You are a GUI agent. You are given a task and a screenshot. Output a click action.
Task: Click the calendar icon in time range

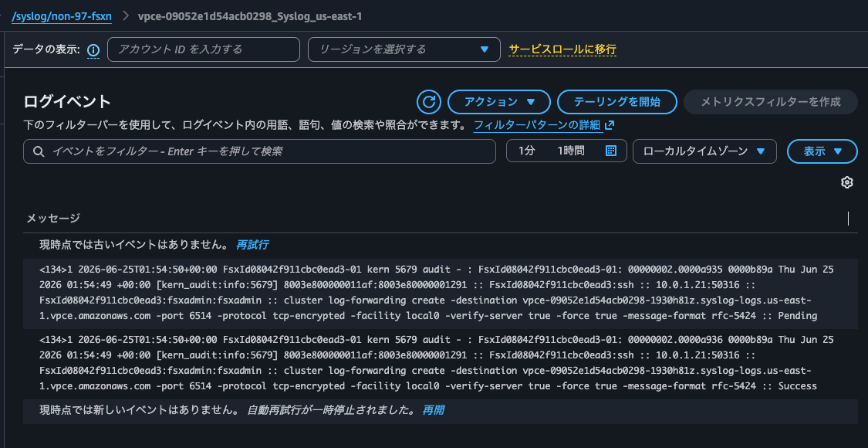(x=610, y=151)
